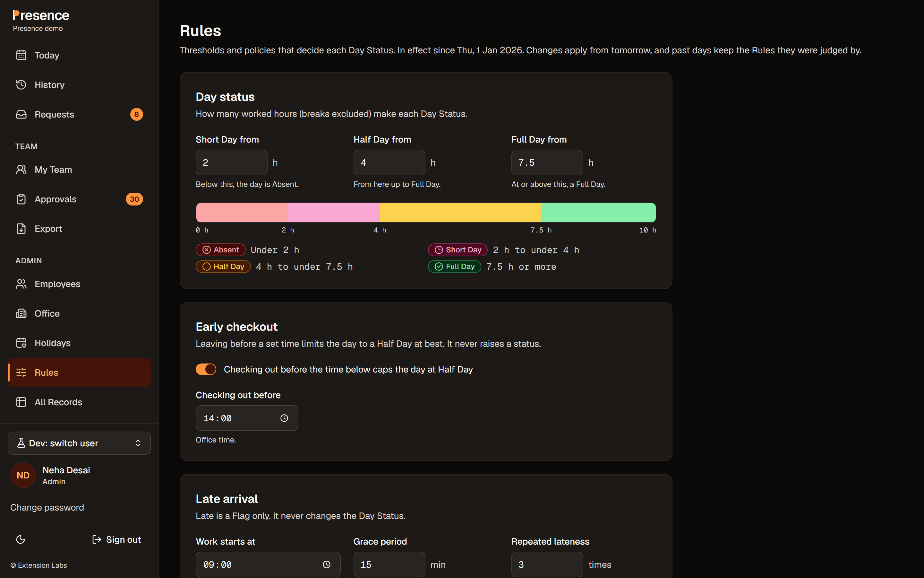
Task: Click the Today calendar icon
Action: 21,55
